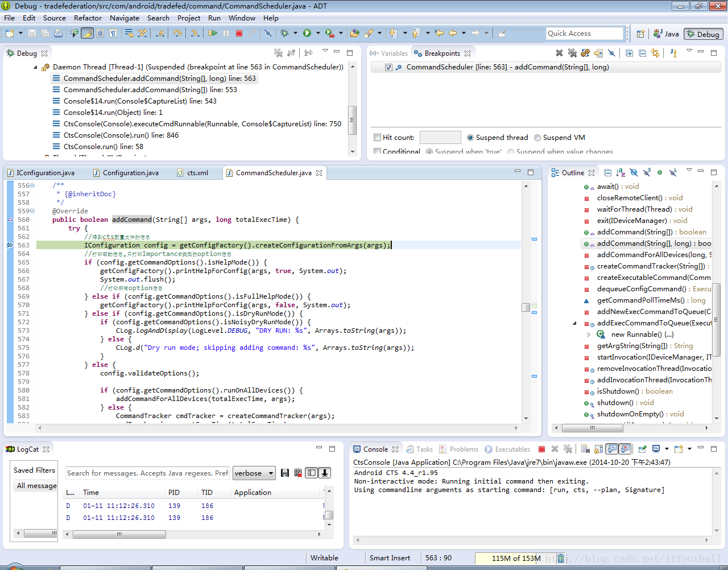The width and height of the screenshot is (728, 570).
Task: Click the Save log icon in LogCat
Action: 285,473
